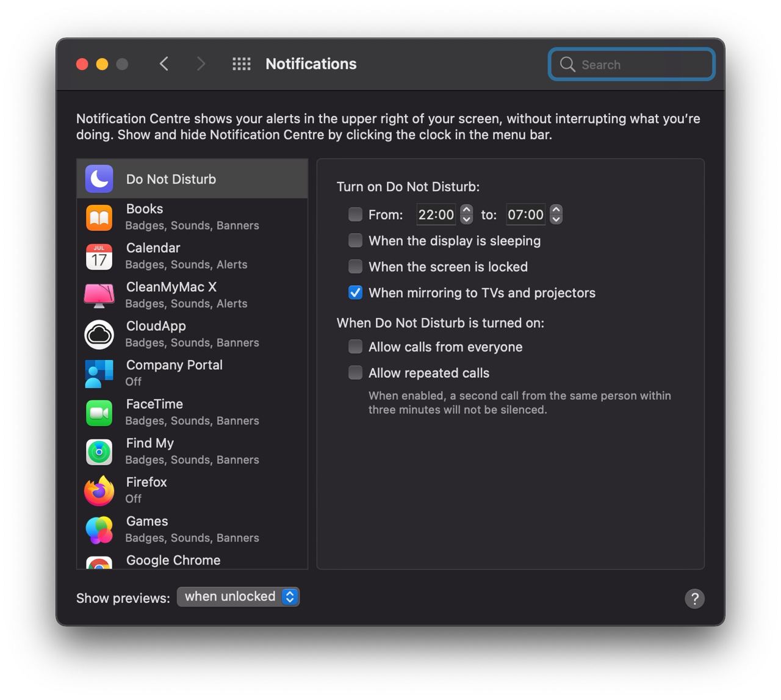Click the search magnifier icon
The image size is (781, 700).
567,64
